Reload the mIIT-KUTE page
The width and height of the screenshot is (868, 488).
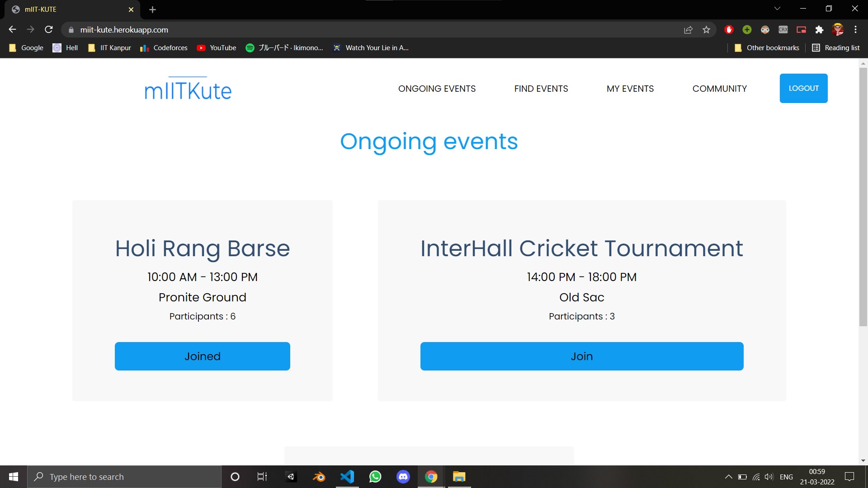pyautogui.click(x=49, y=30)
